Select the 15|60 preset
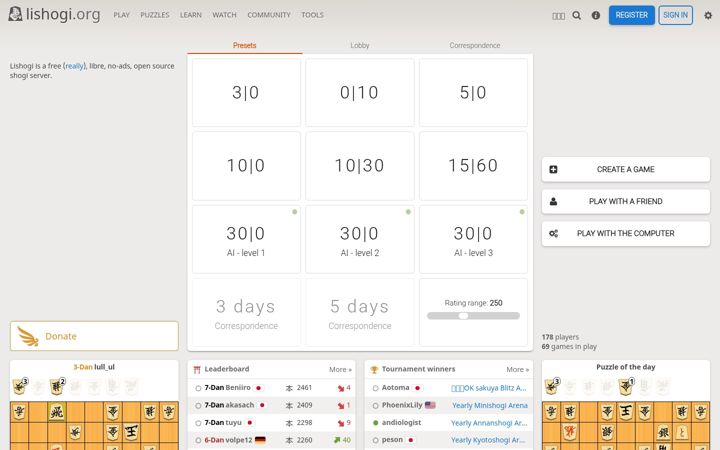Viewport: 720px width, 450px height. tap(473, 166)
